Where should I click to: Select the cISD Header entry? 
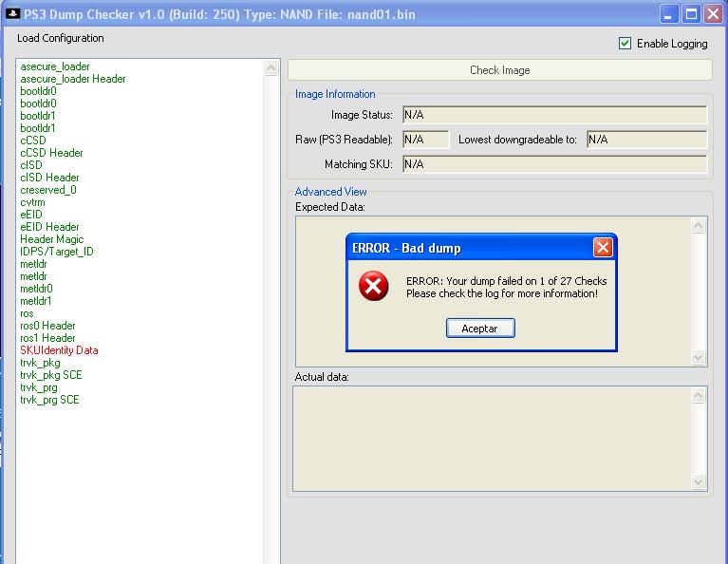(x=49, y=178)
